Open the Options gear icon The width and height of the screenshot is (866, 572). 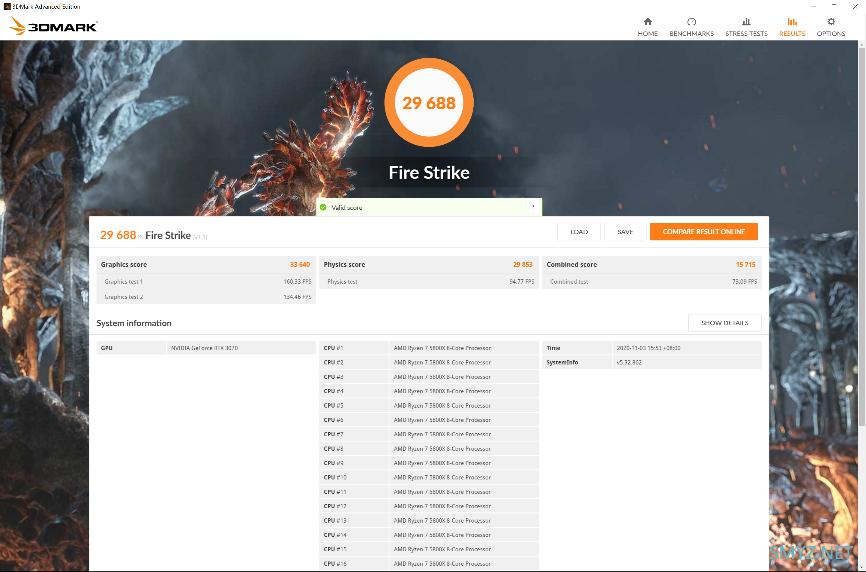point(831,22)
